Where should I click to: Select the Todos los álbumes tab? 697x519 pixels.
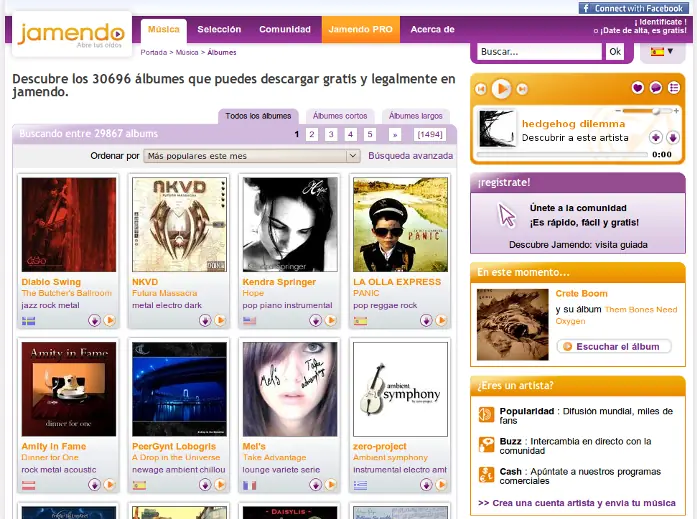click(258, 116)
